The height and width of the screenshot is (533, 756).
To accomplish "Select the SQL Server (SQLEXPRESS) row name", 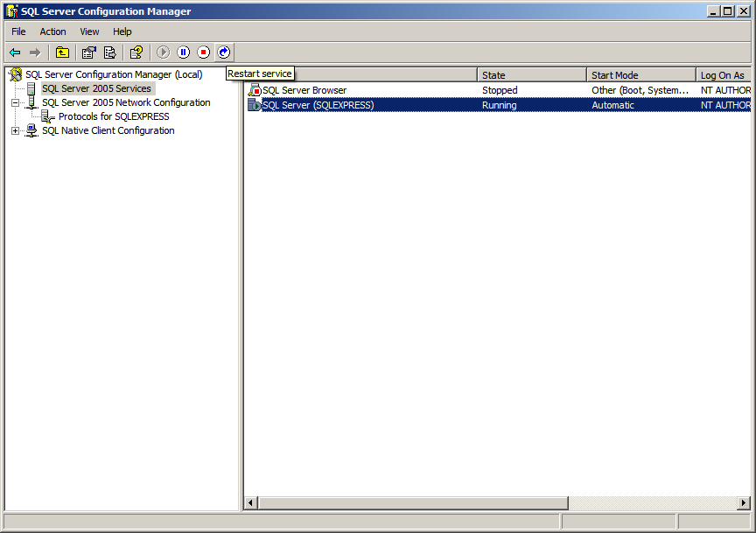I will point(318,105).
